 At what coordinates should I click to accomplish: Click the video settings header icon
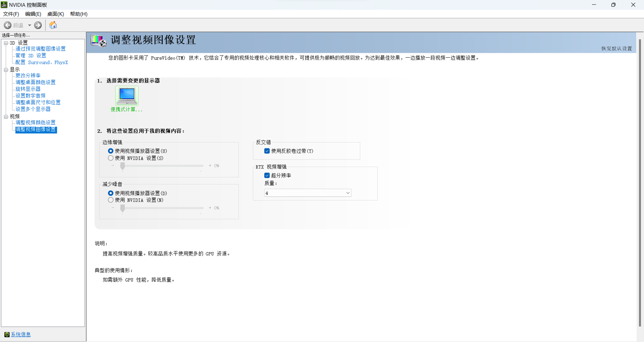[99, 40]
